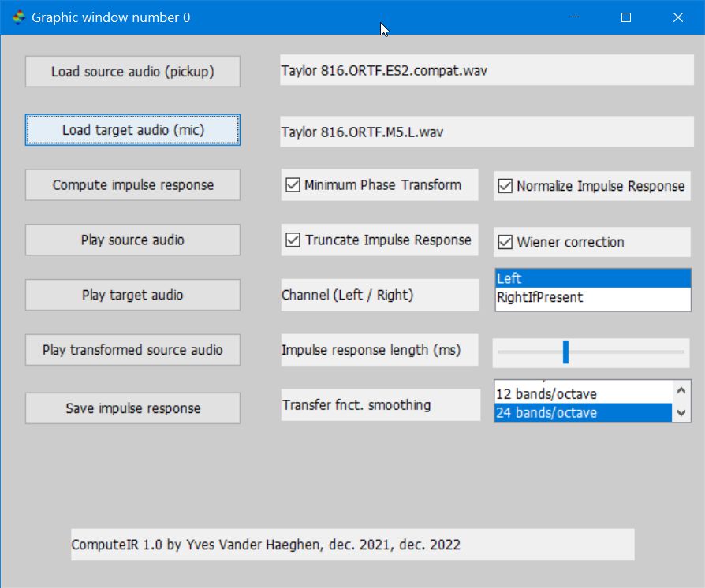The width and height of the screenshot is (705, 588).
Task: Start Compute impulse response
Action: tap(132, 184)
